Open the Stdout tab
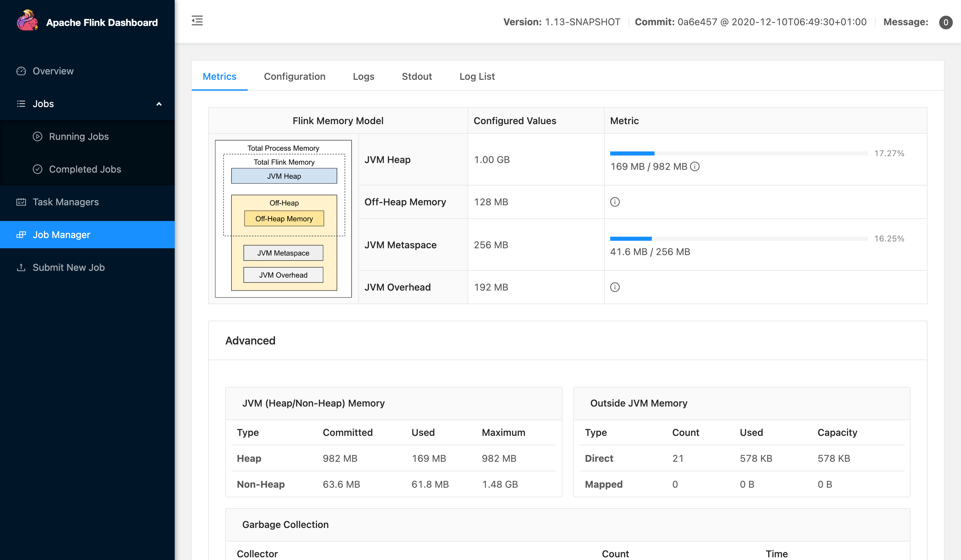This screenshot has width=961, height=560. pos(416,76)
